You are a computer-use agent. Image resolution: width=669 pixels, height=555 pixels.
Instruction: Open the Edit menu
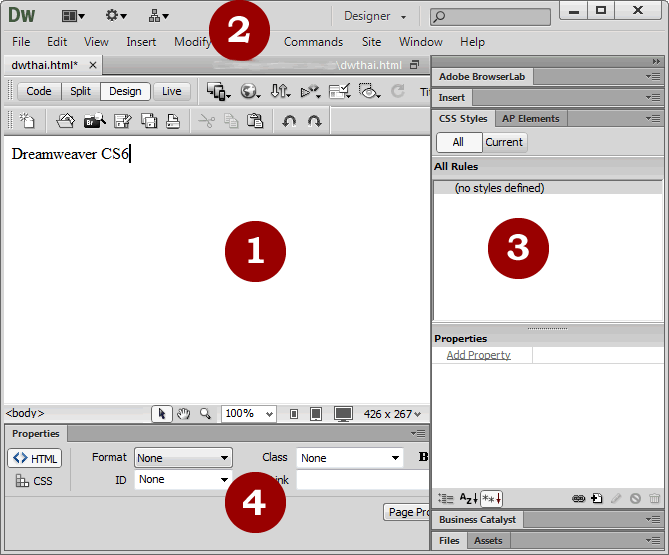click(x=57, y=42)
